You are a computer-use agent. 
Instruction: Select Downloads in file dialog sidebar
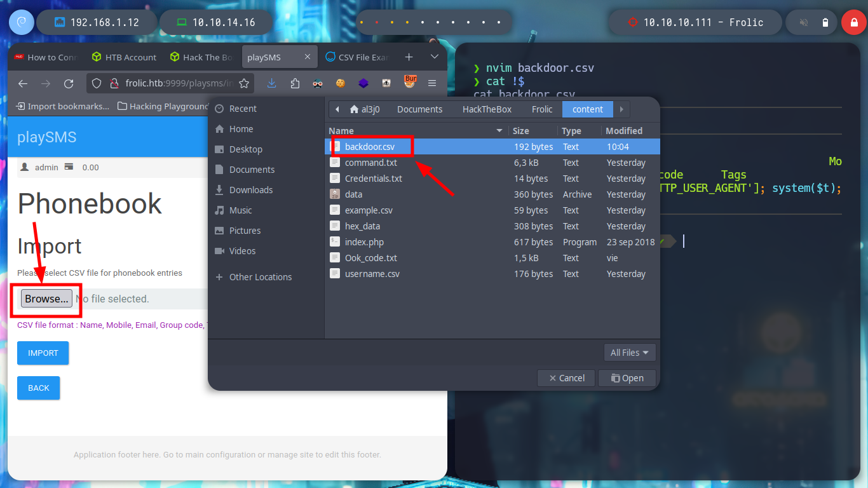(266, 190)
